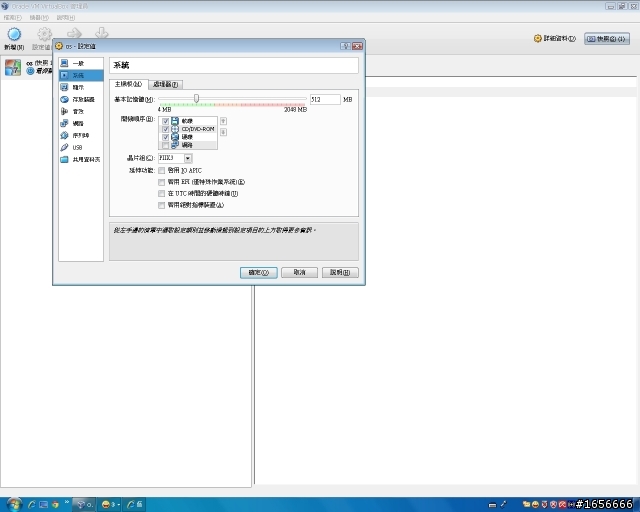Open the Serial Ports settings category
Image resolution: width=640 pixels, height=512 pixels.
pos(81,135)
